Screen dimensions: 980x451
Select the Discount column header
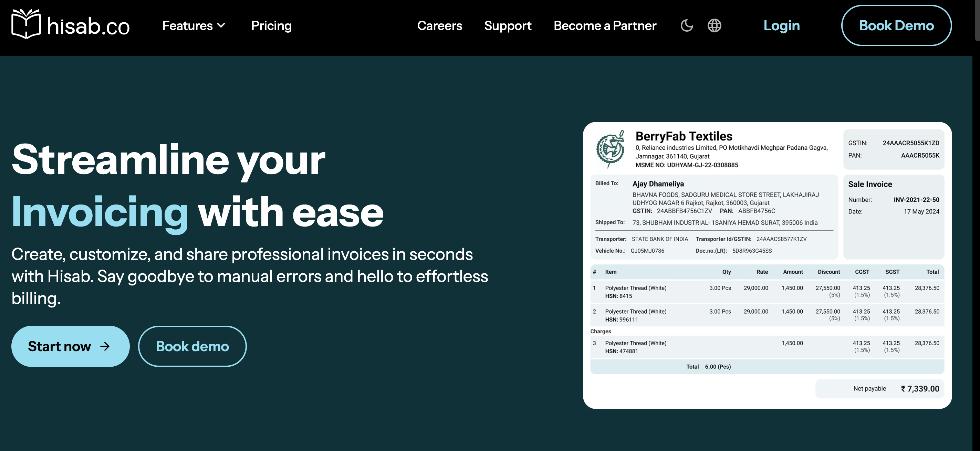pyautogui.click(x=828, y=272)
